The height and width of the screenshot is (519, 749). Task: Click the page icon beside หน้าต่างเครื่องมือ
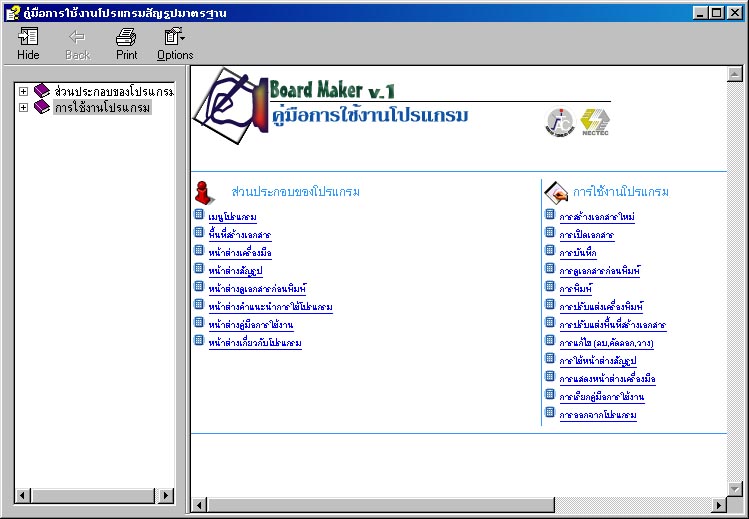199,250
